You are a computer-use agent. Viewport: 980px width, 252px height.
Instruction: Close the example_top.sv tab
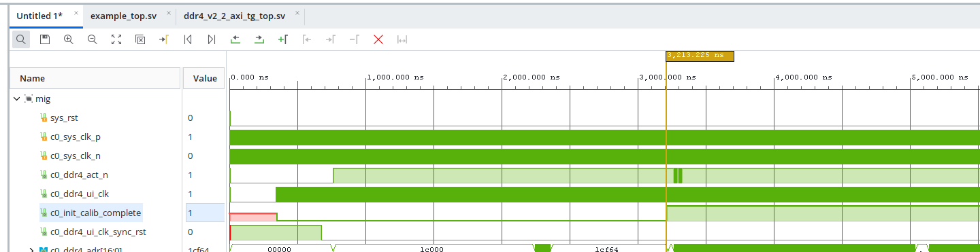[169, 13]
